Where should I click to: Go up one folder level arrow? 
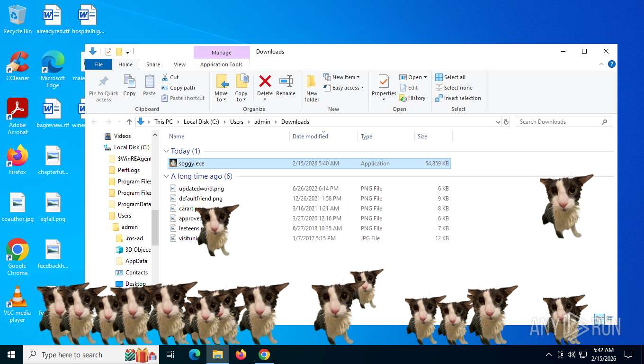click(x=129, y=122)
